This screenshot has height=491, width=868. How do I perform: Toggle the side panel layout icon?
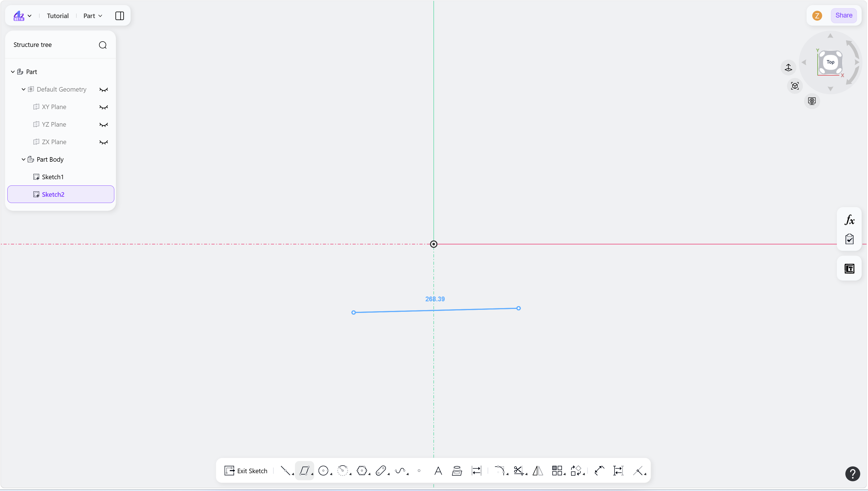[x=119, y=16]
